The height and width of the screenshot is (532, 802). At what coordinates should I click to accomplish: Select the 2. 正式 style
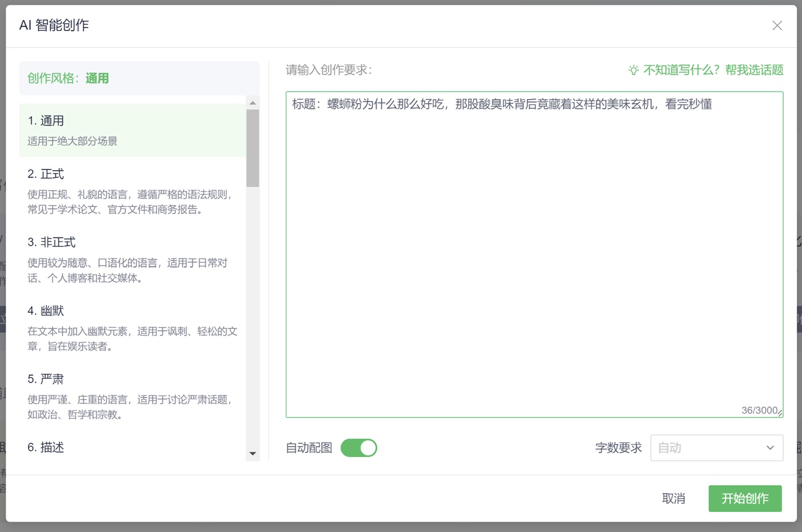click(x=132, y=191)
